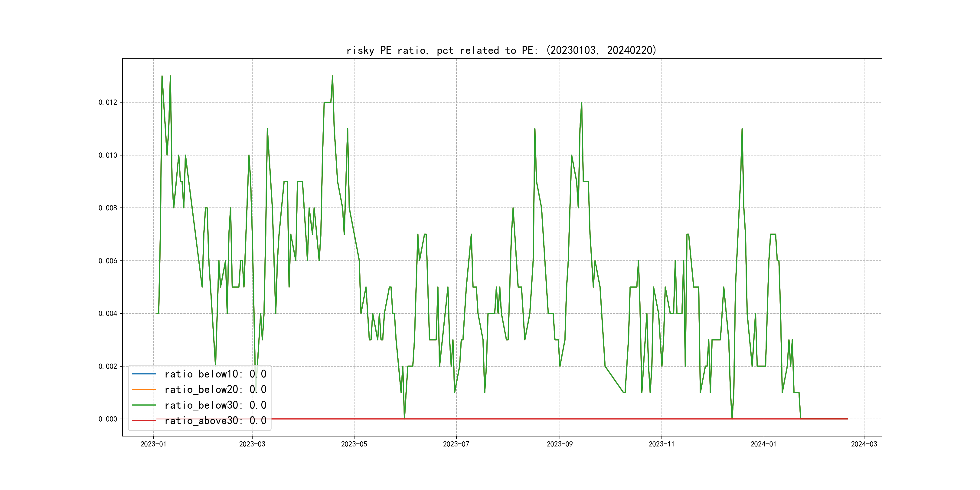
Task: Click the 2023-09 x-axis tick label
Action: pyautogui.click(x=559, y=444)
